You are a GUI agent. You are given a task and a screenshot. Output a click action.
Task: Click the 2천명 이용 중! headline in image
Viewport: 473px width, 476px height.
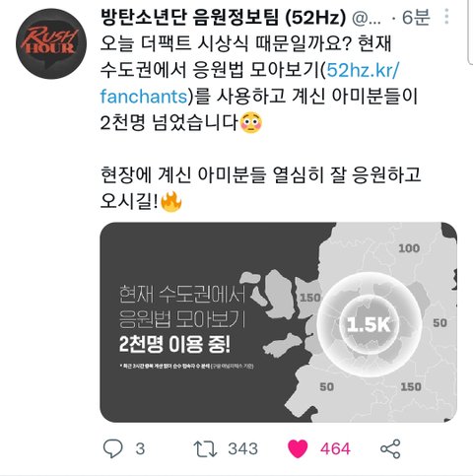(x=174, y=344)
